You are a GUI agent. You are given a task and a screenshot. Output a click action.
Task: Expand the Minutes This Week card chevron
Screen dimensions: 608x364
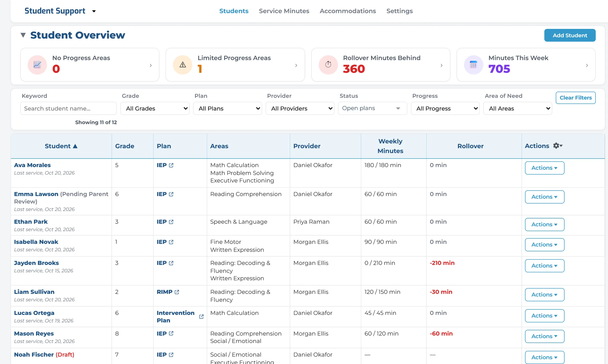click(x=587, y=65)
